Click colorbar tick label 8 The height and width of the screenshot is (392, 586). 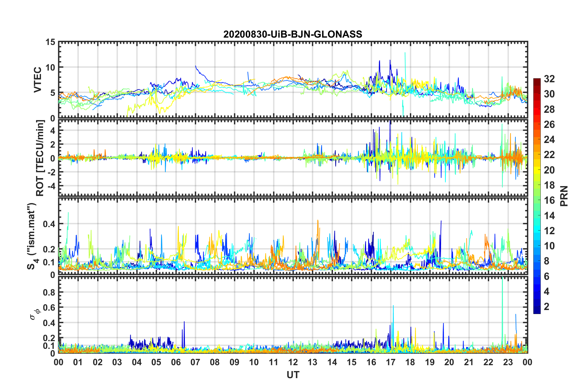click(547, 261)
